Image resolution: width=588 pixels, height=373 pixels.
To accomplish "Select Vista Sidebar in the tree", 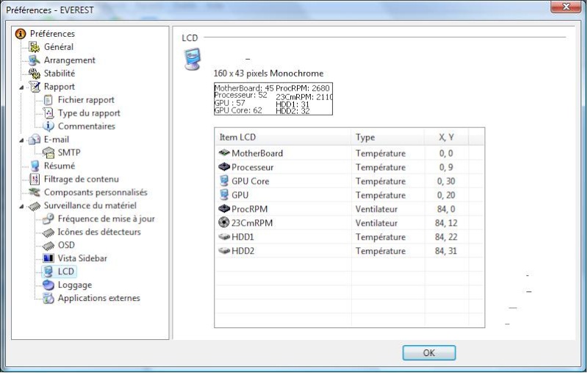I will (x=82, y=258).
